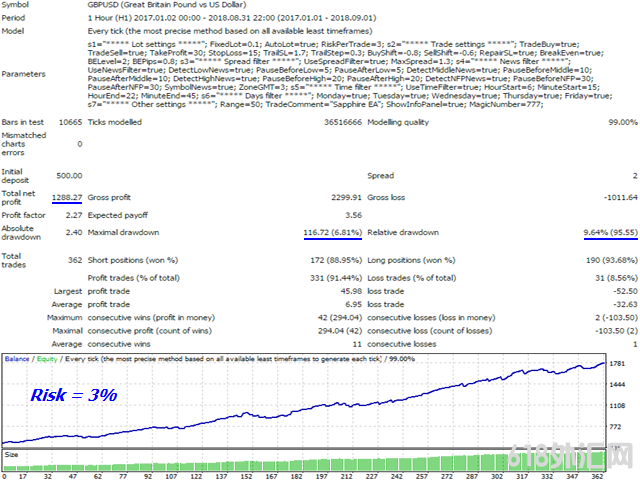Click the GBPUSD symbol description text

pyautogui.click(x=167, y=5)
